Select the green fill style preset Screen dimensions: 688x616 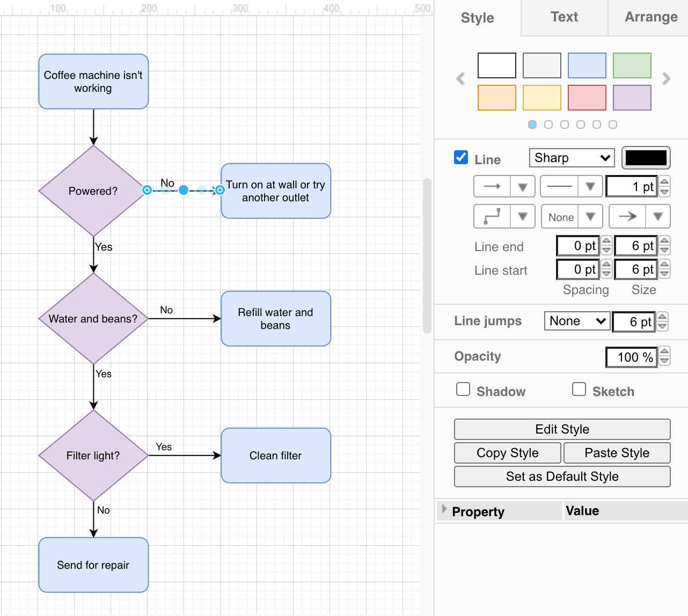(632, 65)
